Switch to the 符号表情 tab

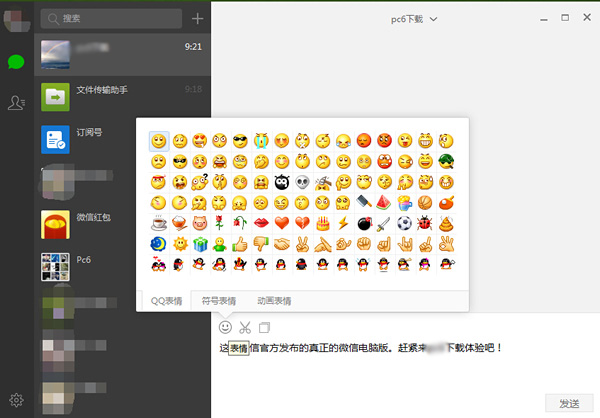(219, 301)
